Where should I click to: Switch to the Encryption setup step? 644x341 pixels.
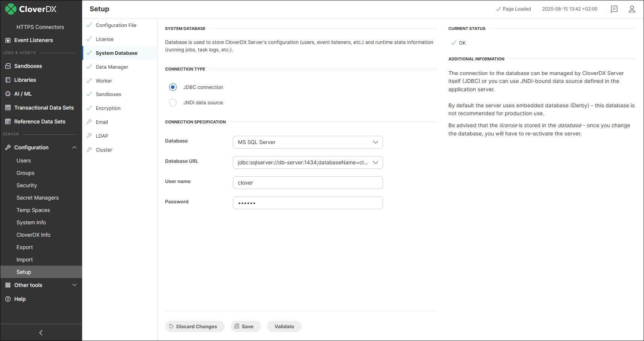click(108, 108)
